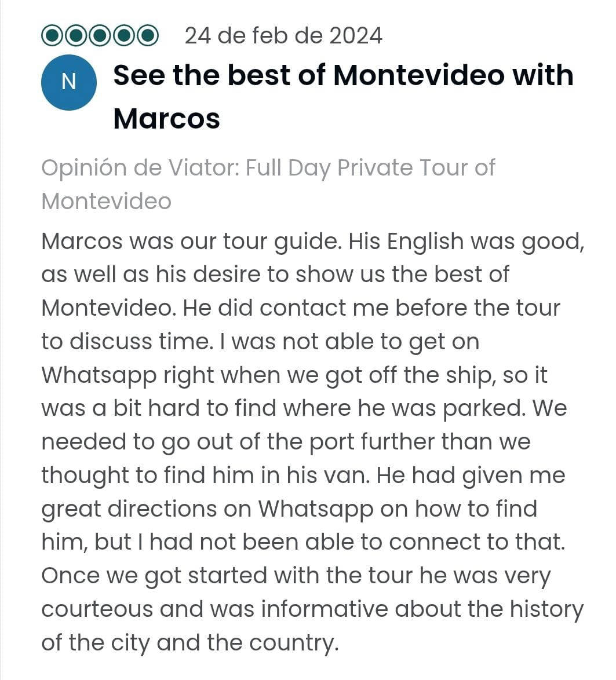Click the line starting 'Once we got started'
The width and height of the screenshot is (616, 680).
pyautogui.click(x=296, y=576)
